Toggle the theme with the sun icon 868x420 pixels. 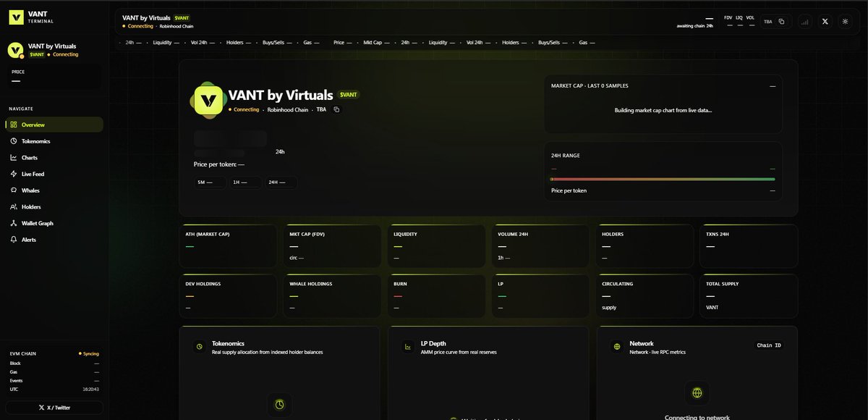[x=846, y=22]
